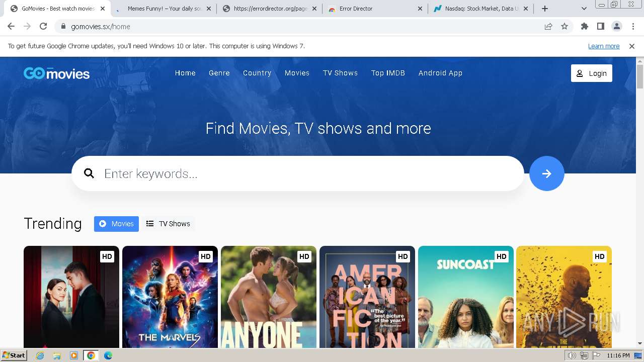Open the Windows Start menu
Viewport: 644px width, 362px height.
(x=14, y=355)
